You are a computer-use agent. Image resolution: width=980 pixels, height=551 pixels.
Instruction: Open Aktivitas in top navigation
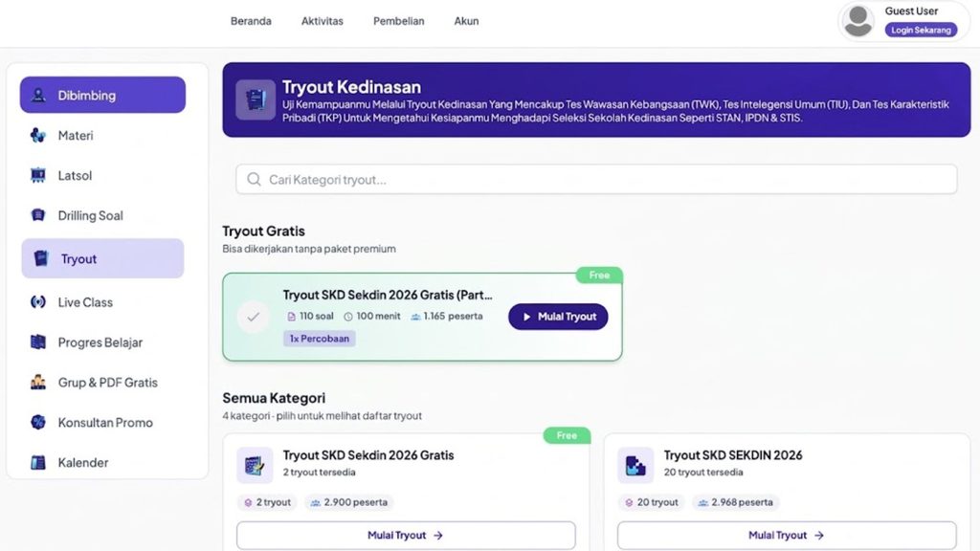(x=322, y=21)
